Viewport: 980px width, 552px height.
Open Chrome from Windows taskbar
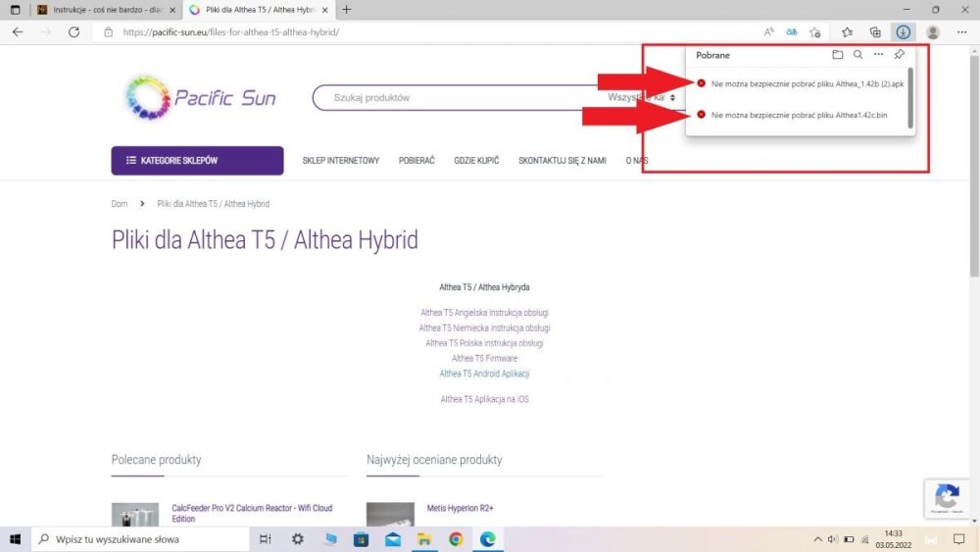(456, 539)
